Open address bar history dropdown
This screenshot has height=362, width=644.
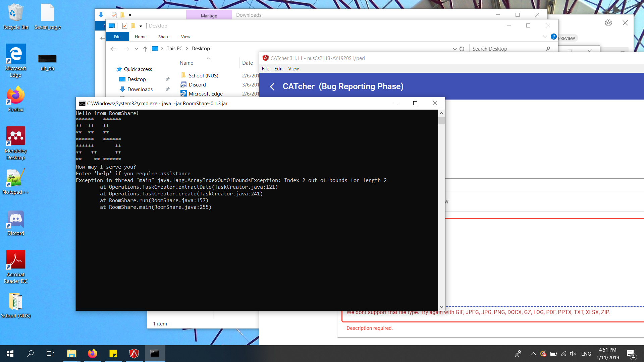click(x=454, y=49)
